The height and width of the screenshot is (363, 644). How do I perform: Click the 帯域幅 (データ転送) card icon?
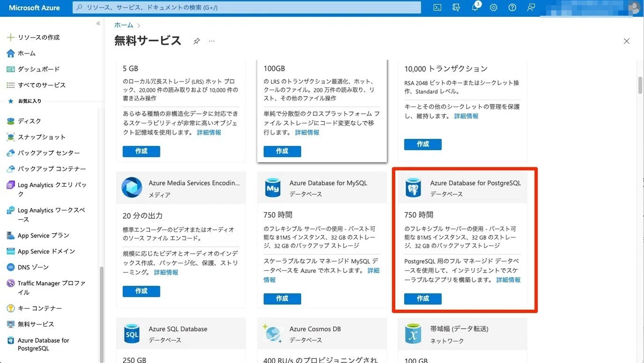coord(413,334)
